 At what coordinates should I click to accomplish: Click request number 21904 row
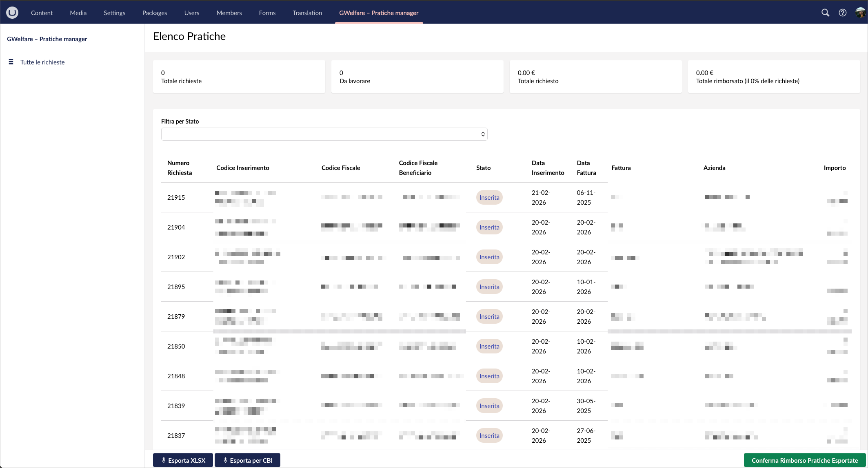click(x=176, y=227)
